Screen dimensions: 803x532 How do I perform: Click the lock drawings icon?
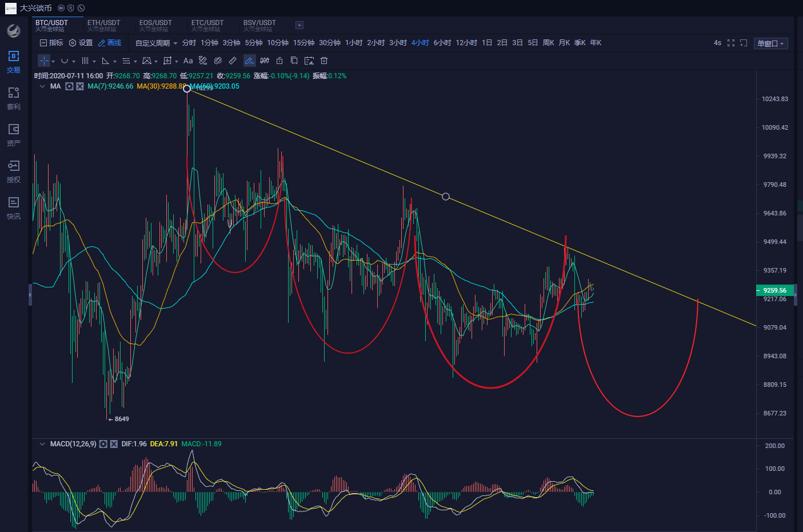coord(279,61)
